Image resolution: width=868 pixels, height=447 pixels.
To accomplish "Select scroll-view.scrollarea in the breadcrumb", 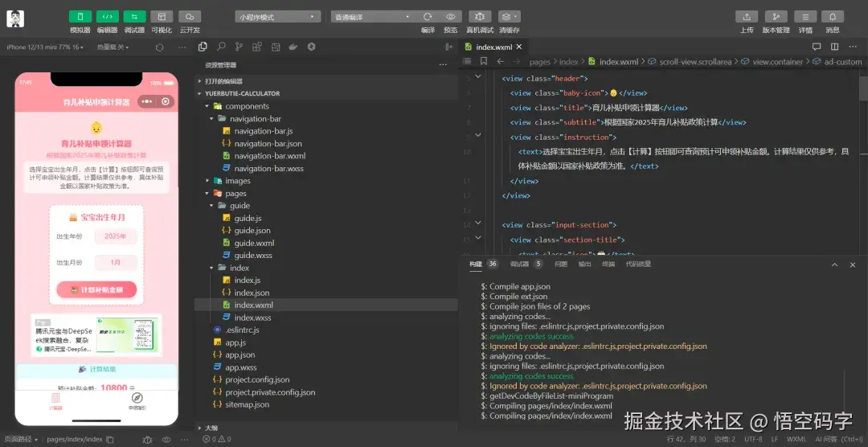I will [695, 62].
